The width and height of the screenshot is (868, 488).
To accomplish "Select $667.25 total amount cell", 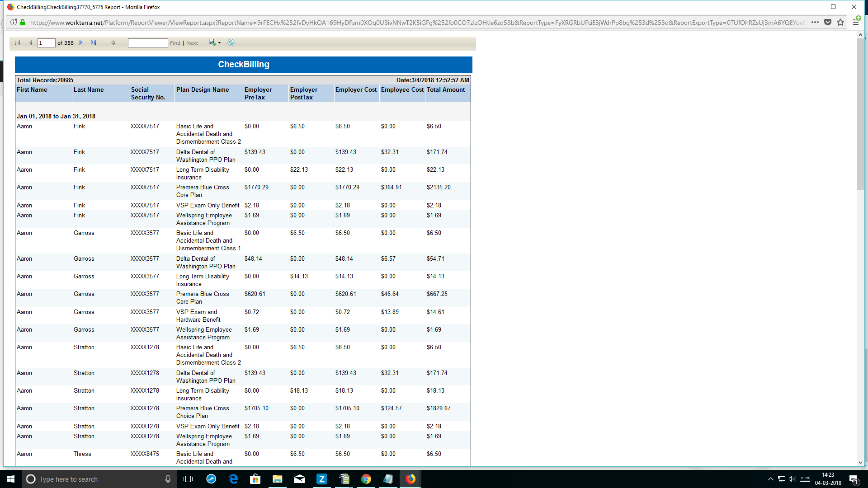I will (x=437, y=294).
